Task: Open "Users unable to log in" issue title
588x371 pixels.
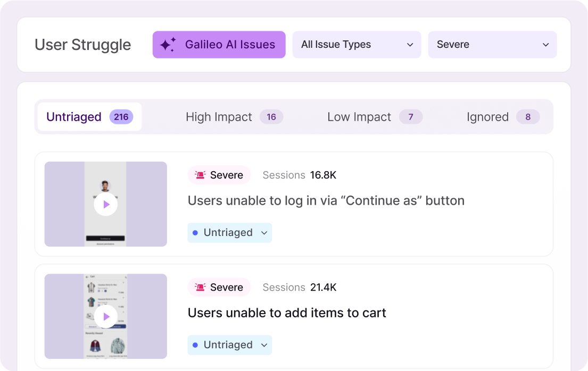Action: pos(326,200)
